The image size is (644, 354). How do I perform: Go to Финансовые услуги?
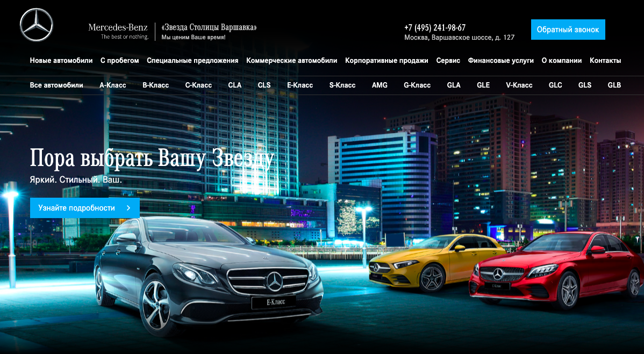tap(500, 60)
